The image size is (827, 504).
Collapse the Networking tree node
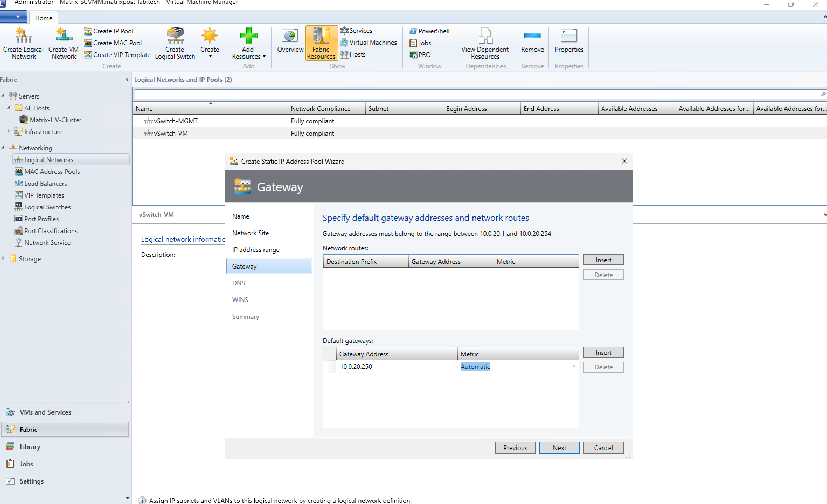[3, 148]
